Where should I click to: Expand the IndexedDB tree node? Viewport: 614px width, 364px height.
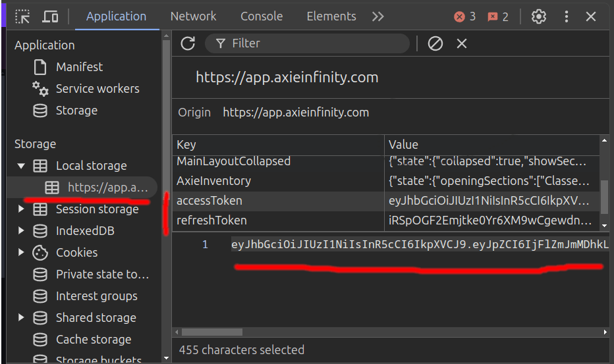(x=21, y=231)
